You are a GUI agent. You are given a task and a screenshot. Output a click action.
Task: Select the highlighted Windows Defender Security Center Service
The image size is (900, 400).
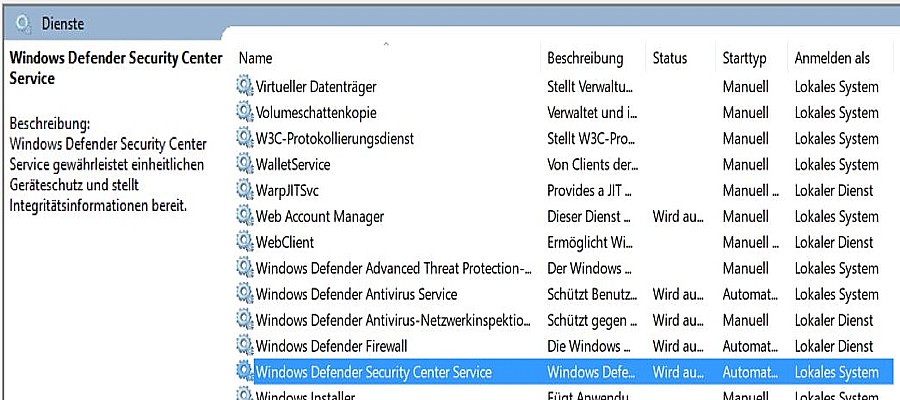(564, 372)
